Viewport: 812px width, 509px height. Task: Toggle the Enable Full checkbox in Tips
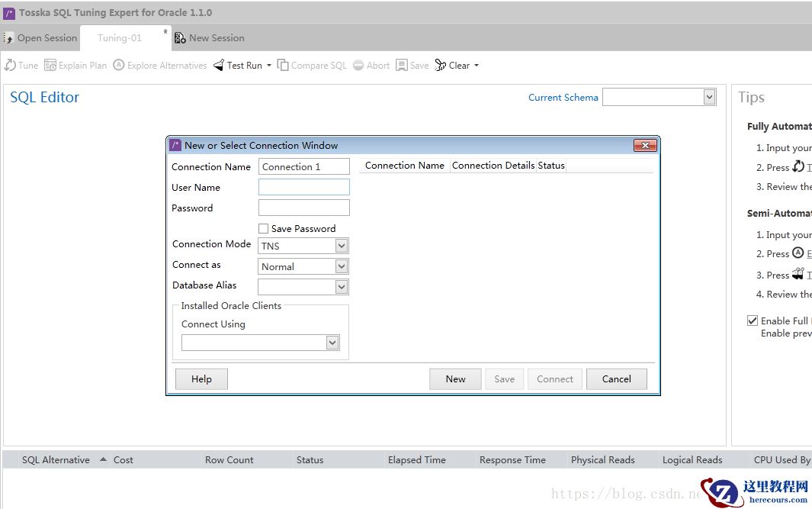click(x=753, y=321)
